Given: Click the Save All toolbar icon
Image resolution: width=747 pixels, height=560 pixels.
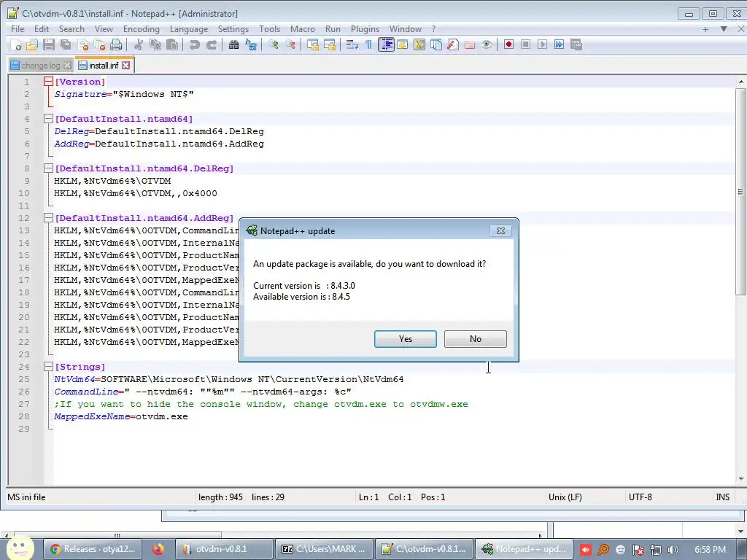Looking at the screenshot, I should pyautogui.click(x=65, y=44).
